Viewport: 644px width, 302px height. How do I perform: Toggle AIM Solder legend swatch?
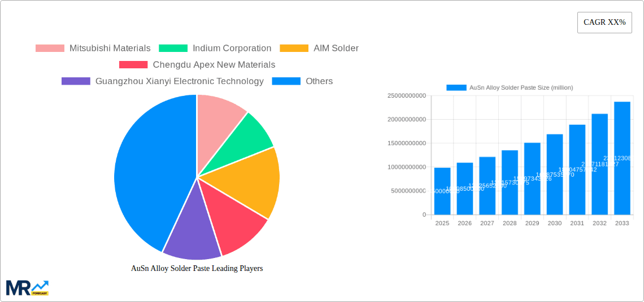pos(294,49)
